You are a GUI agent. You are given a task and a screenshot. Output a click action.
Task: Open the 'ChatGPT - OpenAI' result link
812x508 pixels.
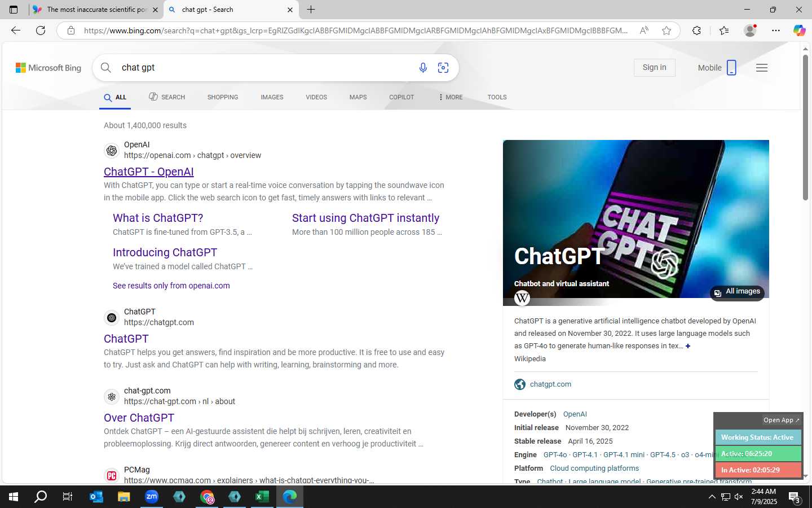tap(149, 172)
